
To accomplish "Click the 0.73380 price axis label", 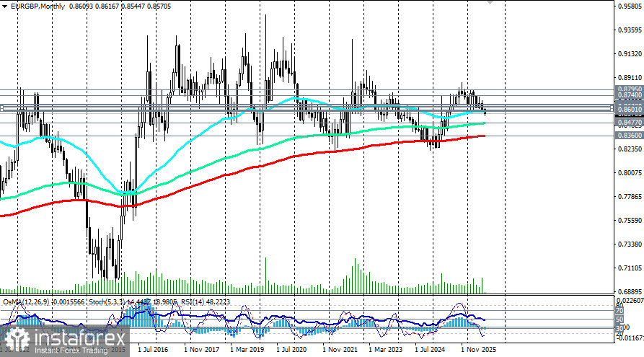I will (x=630, y=244).
